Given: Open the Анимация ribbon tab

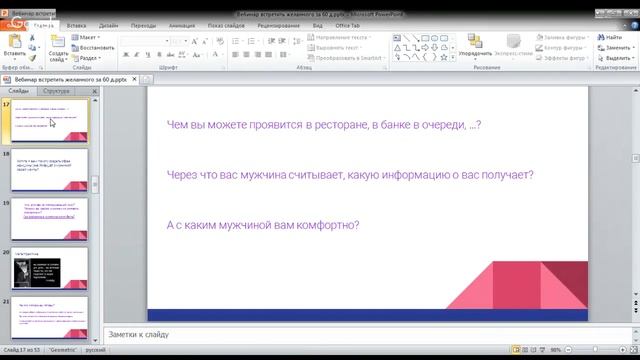Looking at the screenshot, I should (182, 25).
